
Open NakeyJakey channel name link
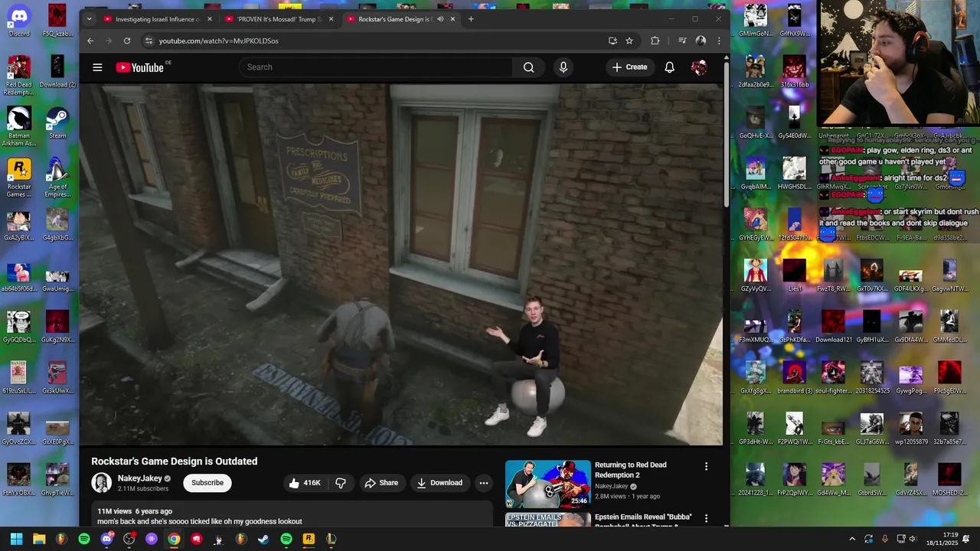[139, 478]
